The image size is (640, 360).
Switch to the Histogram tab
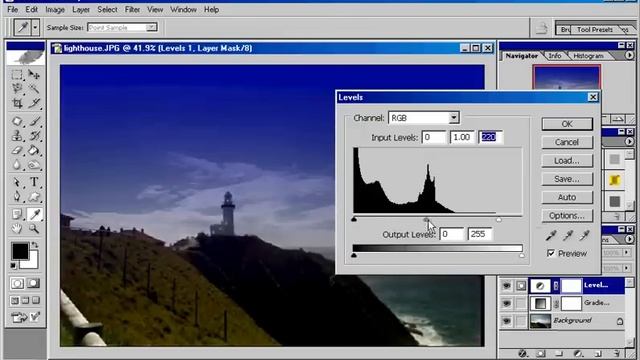coord(588,56)
